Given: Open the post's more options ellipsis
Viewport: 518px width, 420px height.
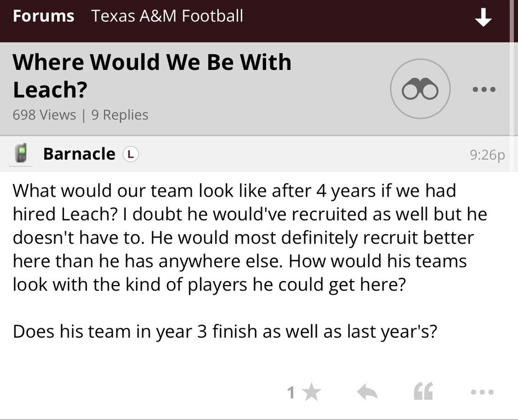Looking at the screenshot, I should click(x=483, y=393).
